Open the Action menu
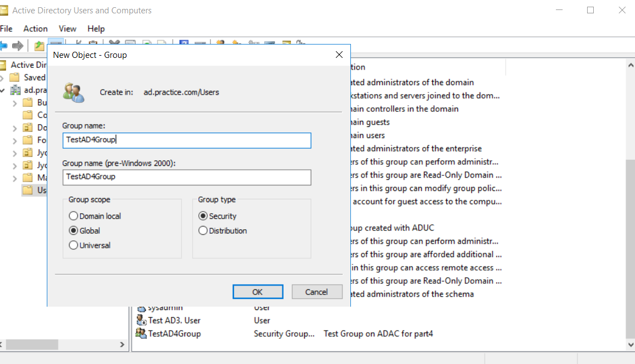Viewport: 635px width, 364px height. coord(35,29)
